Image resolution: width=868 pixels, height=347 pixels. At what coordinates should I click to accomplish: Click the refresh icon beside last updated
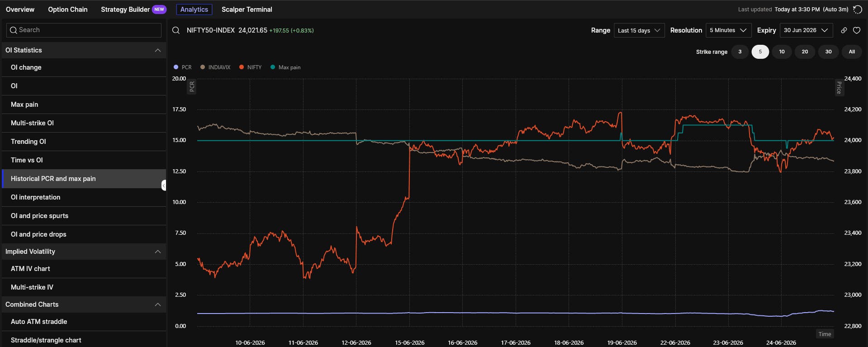click(857, 10)
